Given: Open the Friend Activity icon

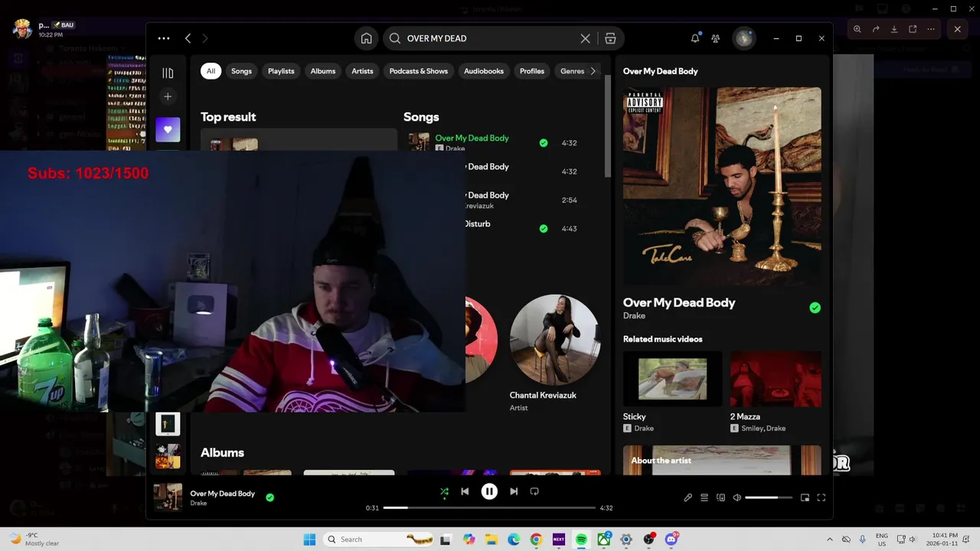Looking at the screenshot, I should point(715,38).
